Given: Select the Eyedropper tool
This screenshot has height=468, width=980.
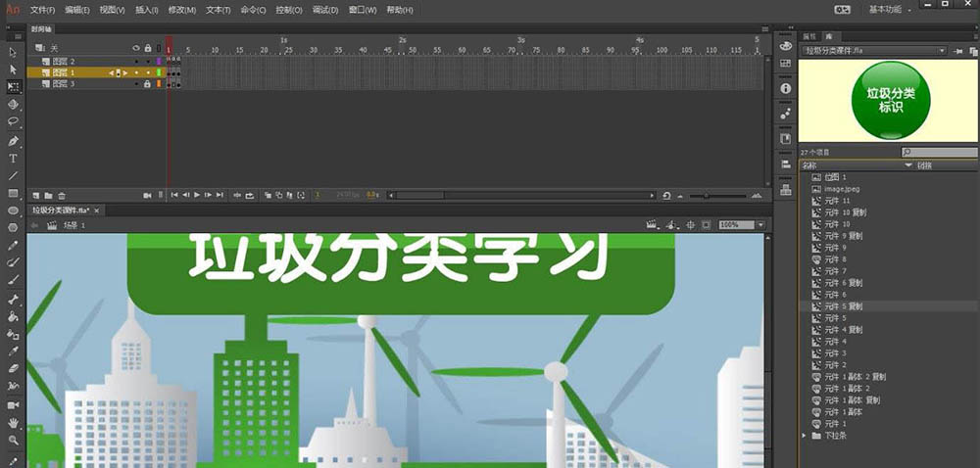Looking at the screenshot, I should tap(13, 351).
